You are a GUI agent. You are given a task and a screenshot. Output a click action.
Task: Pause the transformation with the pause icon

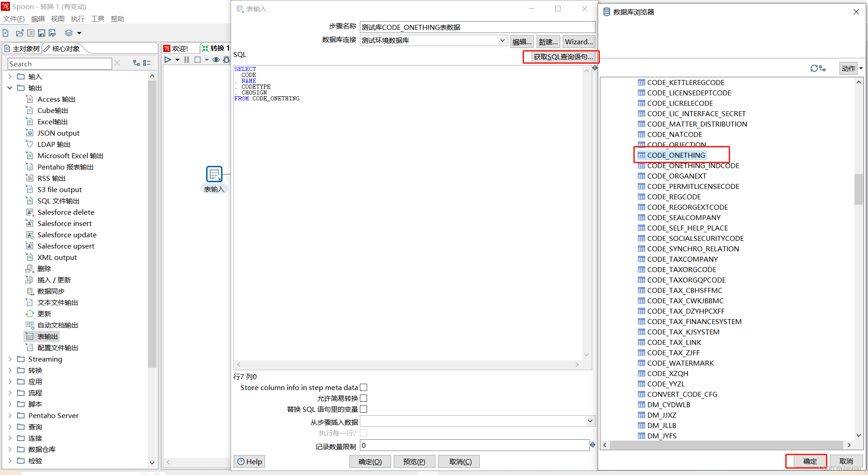pos(187,60)
